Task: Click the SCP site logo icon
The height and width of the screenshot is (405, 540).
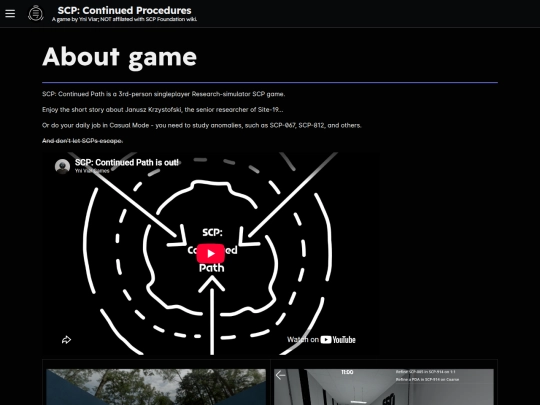Action: click(36, 13)
